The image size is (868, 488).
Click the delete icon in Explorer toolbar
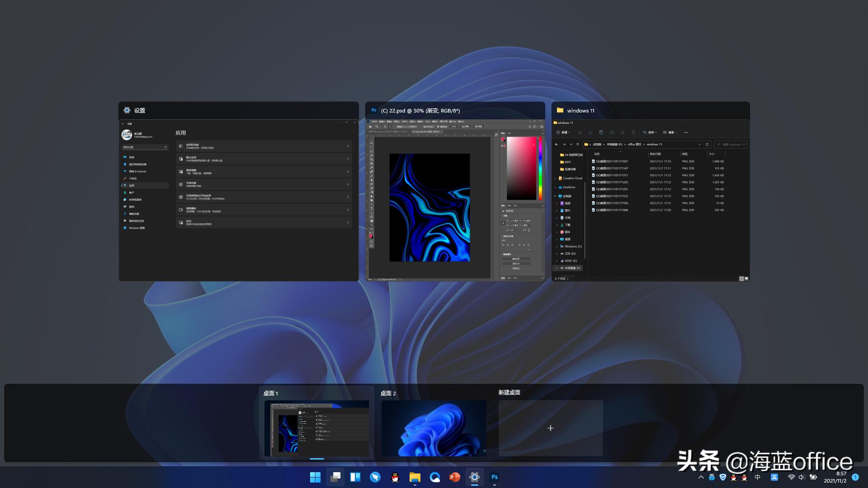coord(634,132)
